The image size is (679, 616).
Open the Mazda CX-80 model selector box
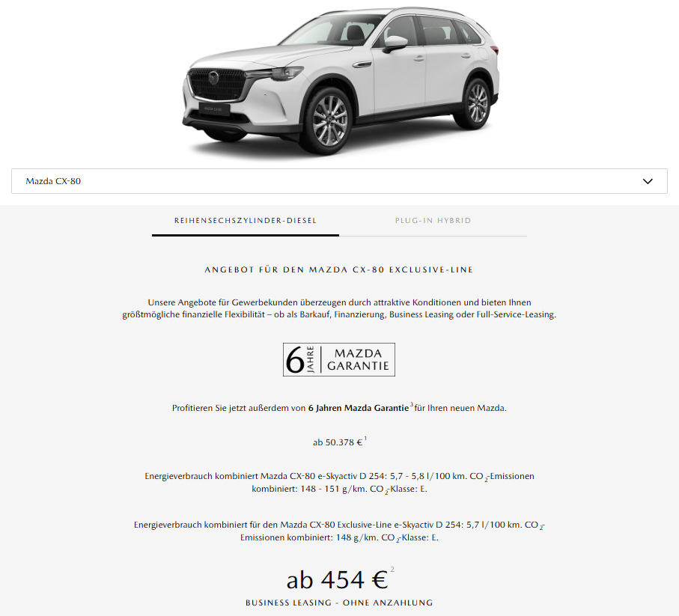(339, 181)
